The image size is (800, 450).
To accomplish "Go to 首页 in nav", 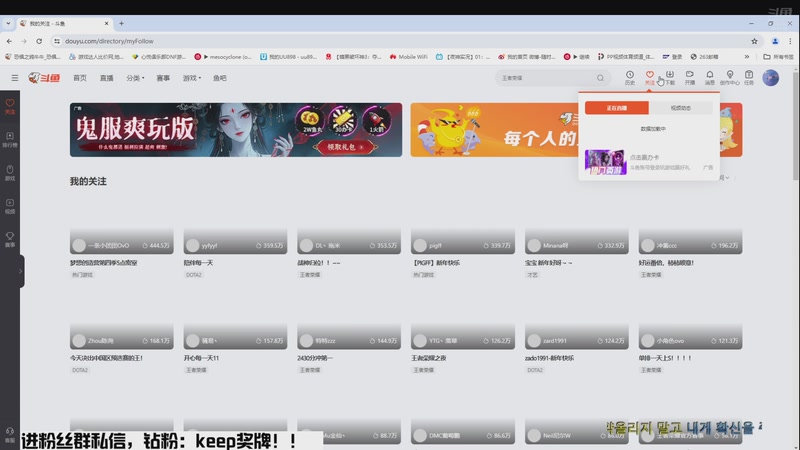I will pos(80,78).
